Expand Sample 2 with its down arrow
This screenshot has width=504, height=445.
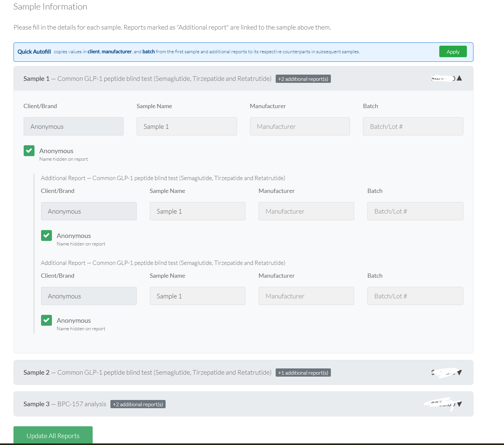coord(459,372)
